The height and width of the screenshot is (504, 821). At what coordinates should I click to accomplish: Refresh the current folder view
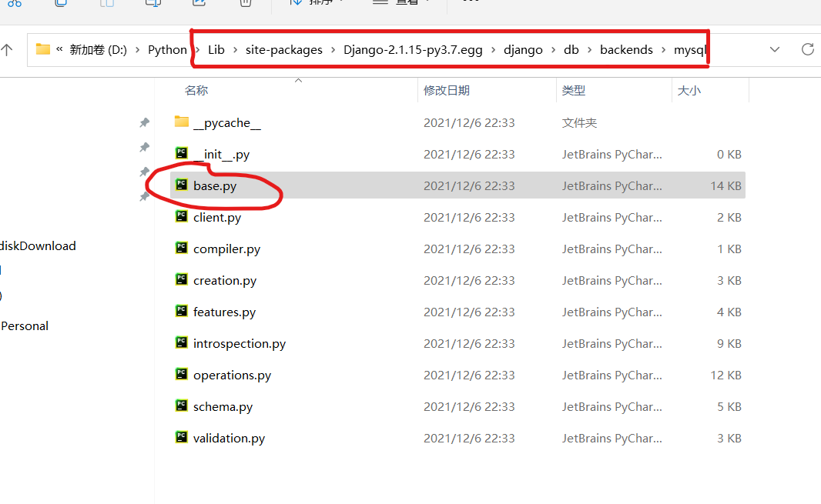coord(808,50)
